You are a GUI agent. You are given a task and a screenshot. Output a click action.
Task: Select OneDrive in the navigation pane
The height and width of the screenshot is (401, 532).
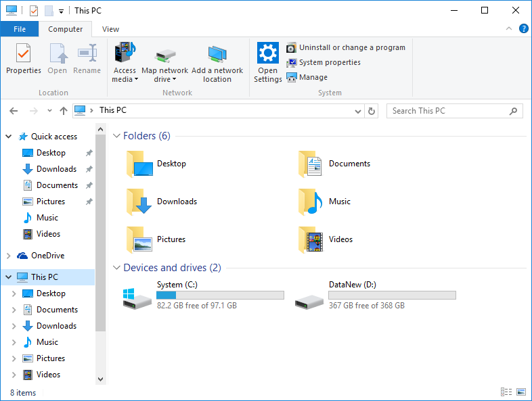47,256
